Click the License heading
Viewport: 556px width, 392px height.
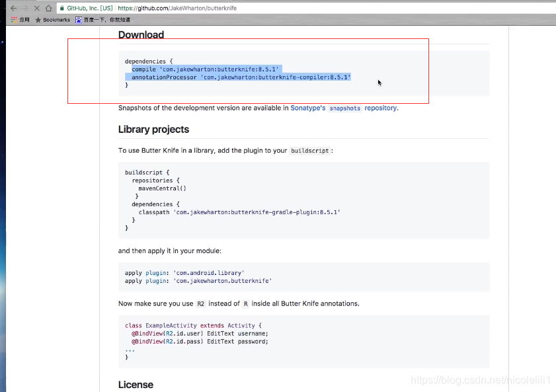pos(136,385)
